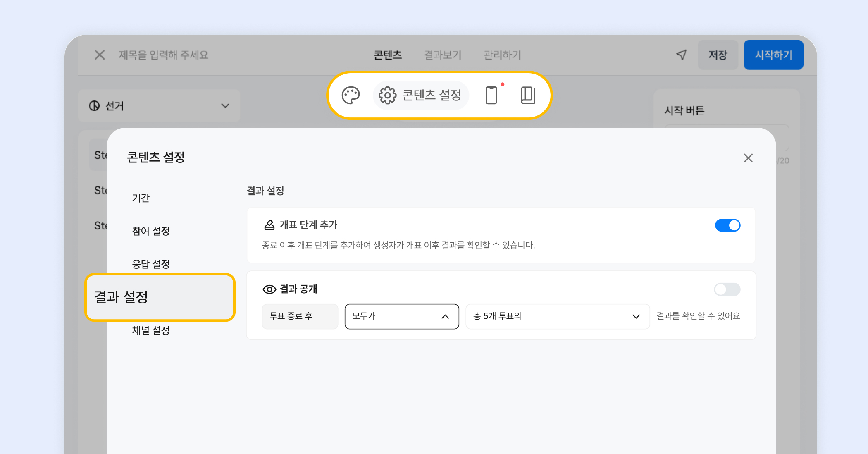Open the pages/book icon in toolbar

pyautogui.click(x=528, y=96)
